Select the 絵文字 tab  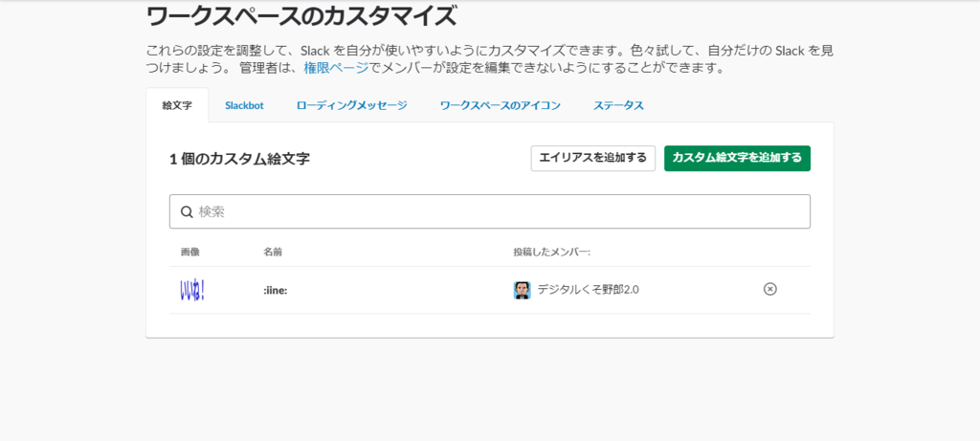(x=177, y=105)
